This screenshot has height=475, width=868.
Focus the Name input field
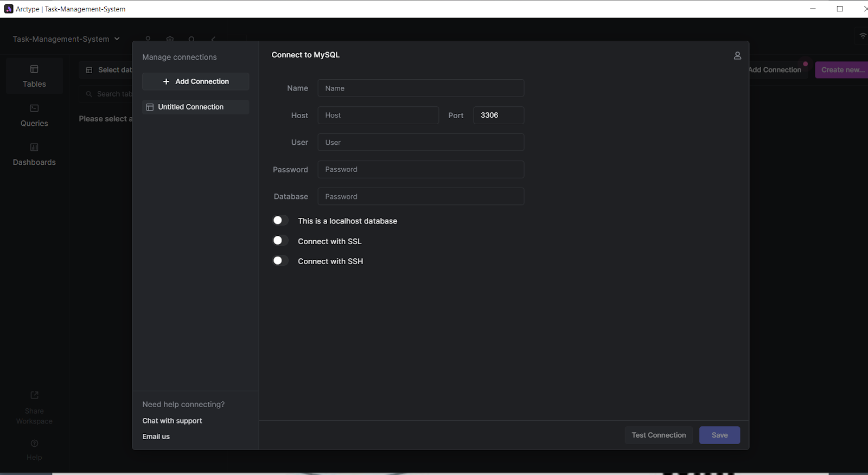(x=421, y=88)
